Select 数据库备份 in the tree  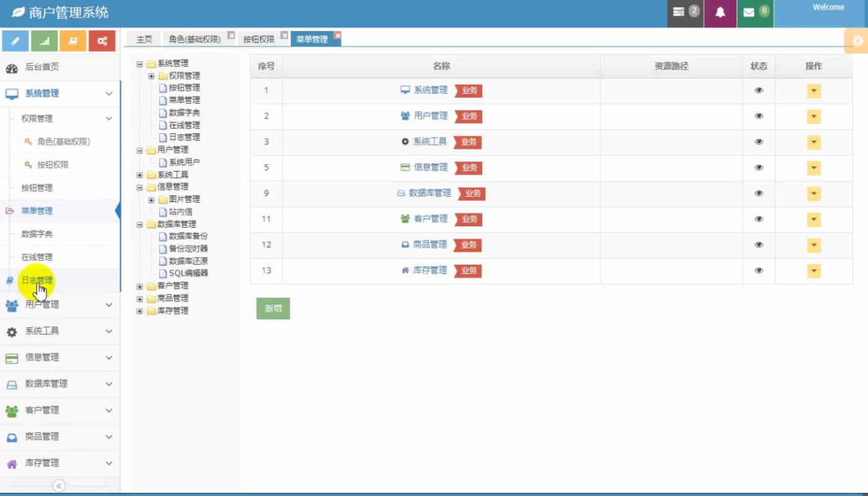click(x=188, y=236)
